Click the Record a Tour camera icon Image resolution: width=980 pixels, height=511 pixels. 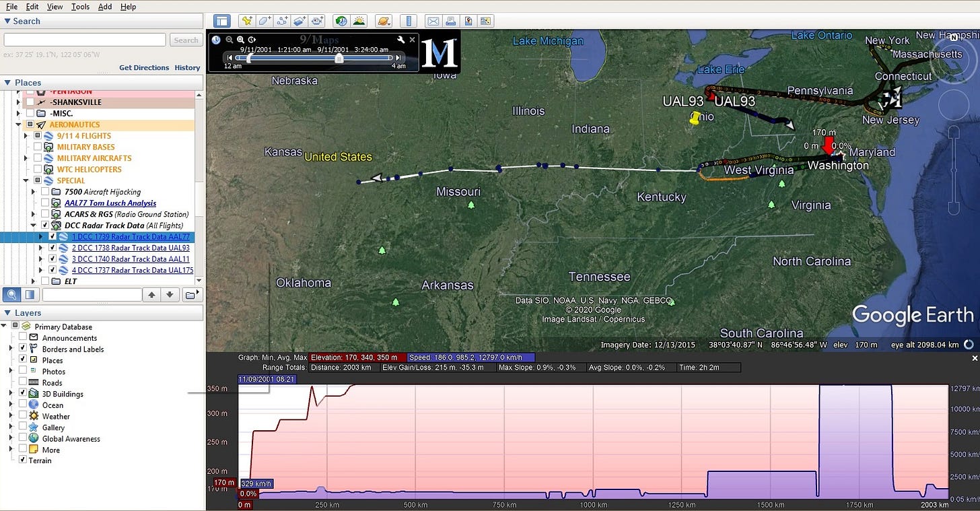click(x=317, y=21)
